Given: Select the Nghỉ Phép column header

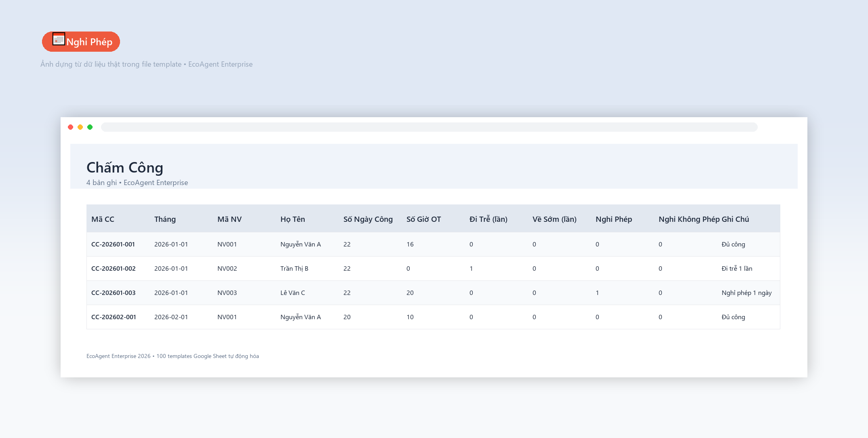Looking at the screenshot, I should point(614,219).
